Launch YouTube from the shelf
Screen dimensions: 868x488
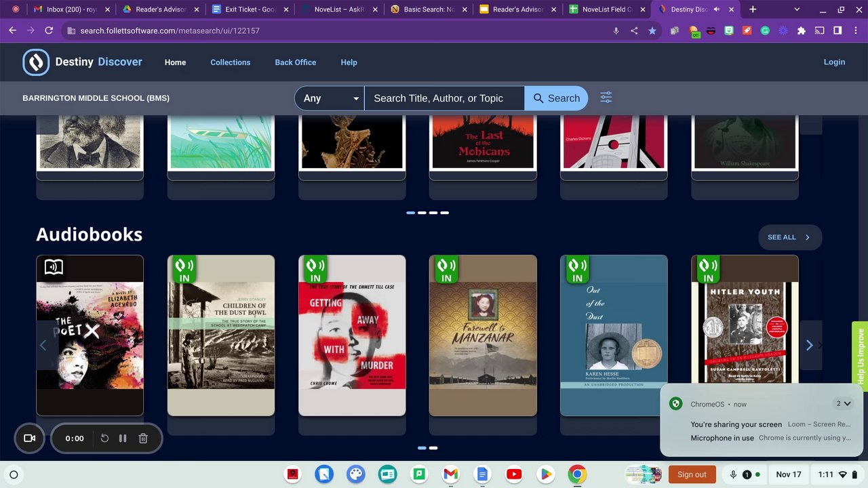point(513,474)
